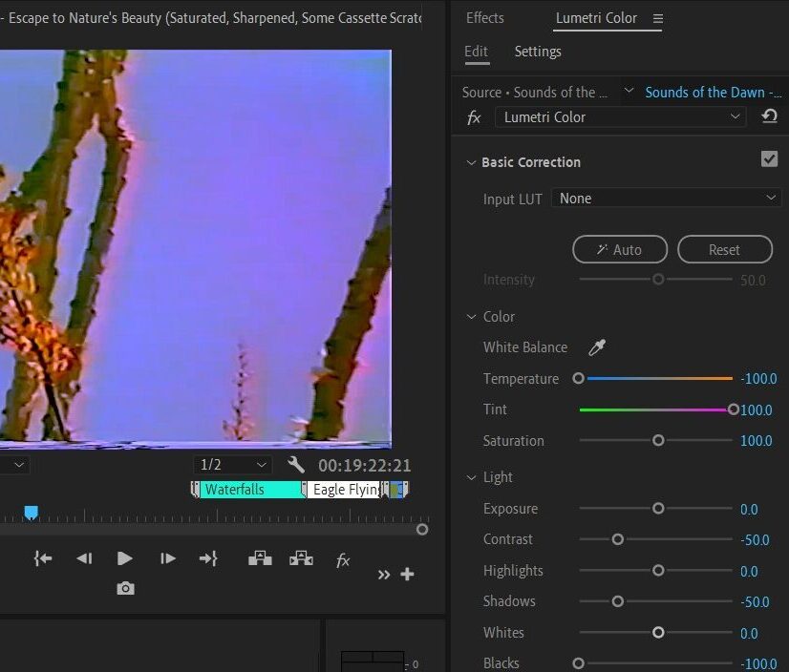This screenshot has height=672, width=789.
Task: Click the Tint slider handle
Action: tap(734, 409)
